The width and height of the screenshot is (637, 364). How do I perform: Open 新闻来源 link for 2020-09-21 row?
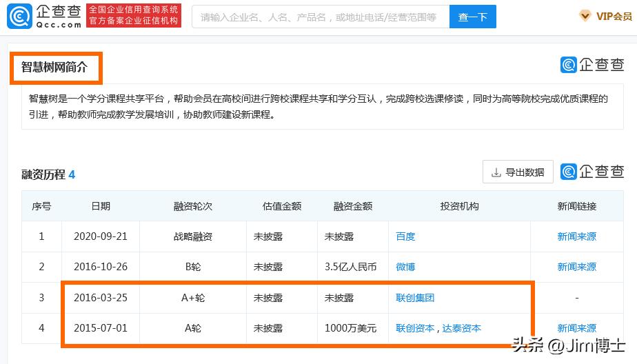point(577,236)
